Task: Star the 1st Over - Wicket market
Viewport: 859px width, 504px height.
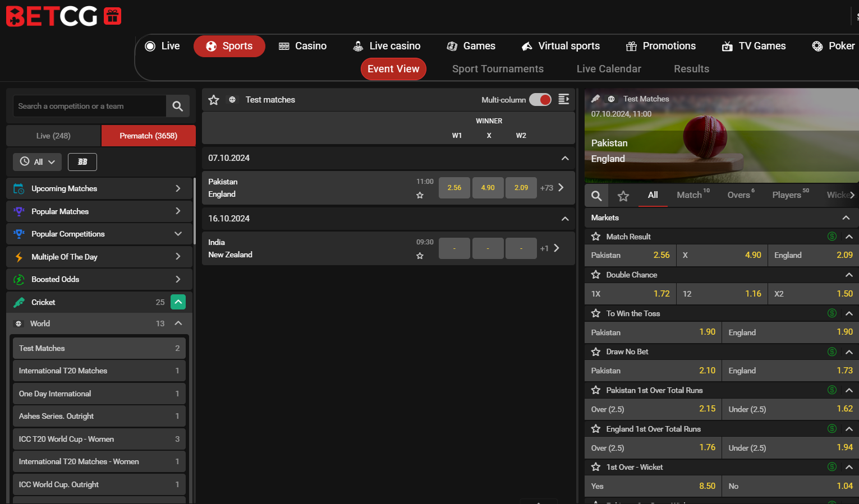Action: (x=596, y=467)
